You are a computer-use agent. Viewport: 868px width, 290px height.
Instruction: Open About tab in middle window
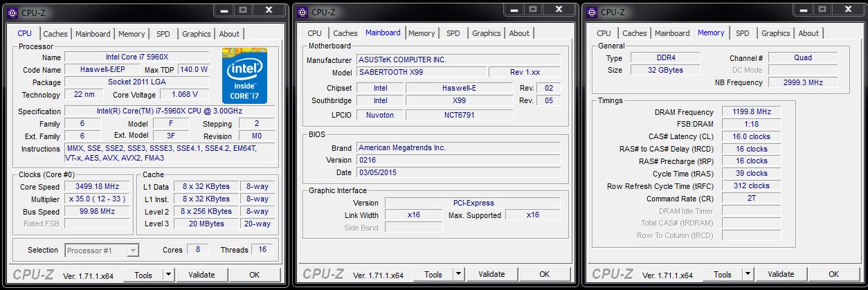519,33
